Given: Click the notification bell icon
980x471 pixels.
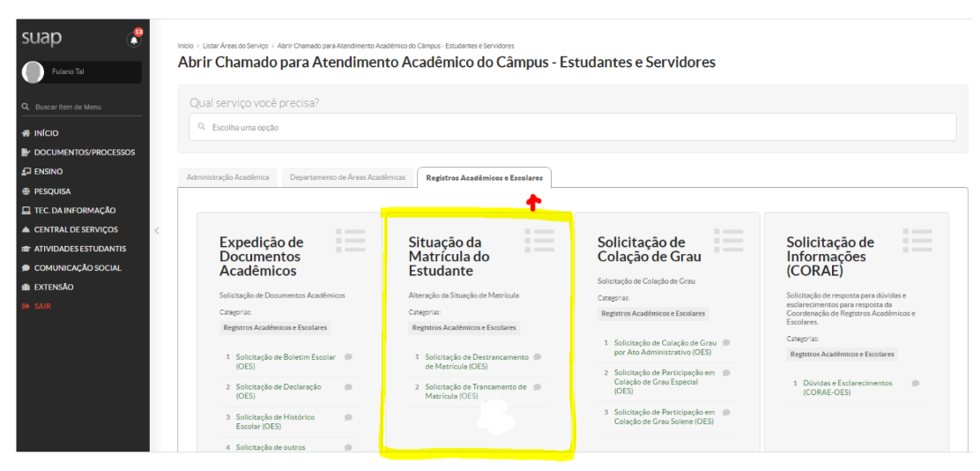Looking at the screenshot, I should 134,40.
